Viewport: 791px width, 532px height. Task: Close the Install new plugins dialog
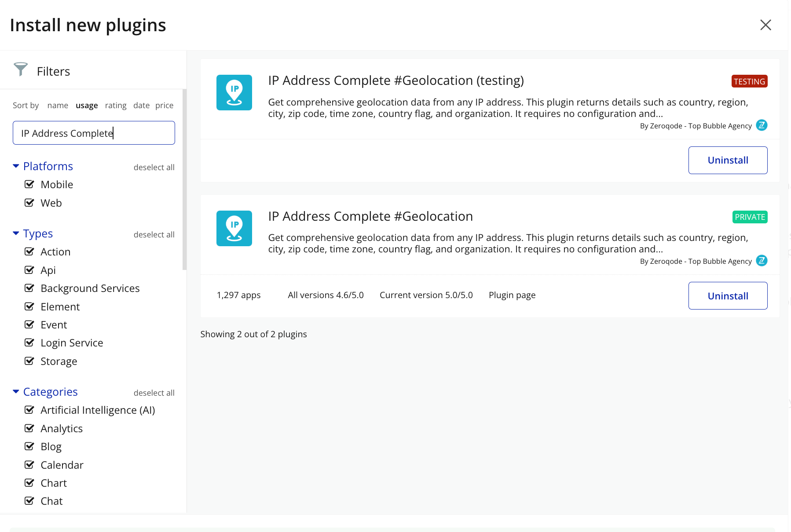click(765, 25)
